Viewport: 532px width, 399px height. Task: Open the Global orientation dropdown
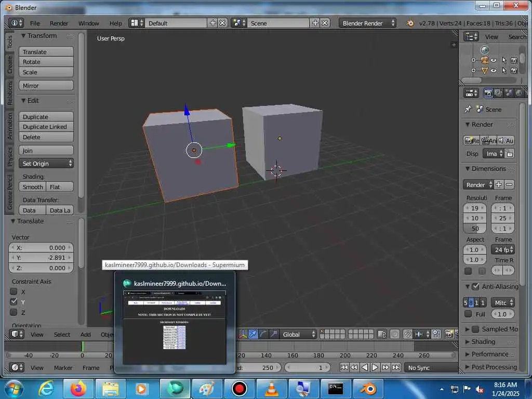[298, 334]
